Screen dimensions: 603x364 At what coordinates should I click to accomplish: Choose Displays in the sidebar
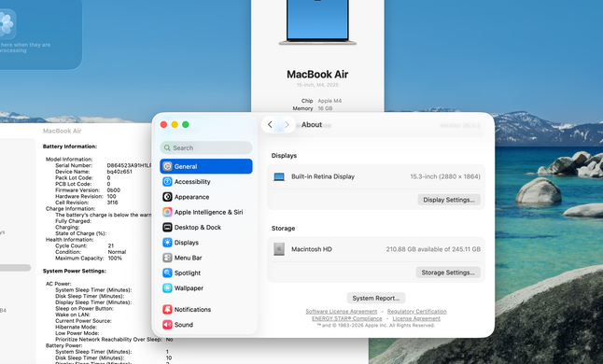click(x=206, y=243)
